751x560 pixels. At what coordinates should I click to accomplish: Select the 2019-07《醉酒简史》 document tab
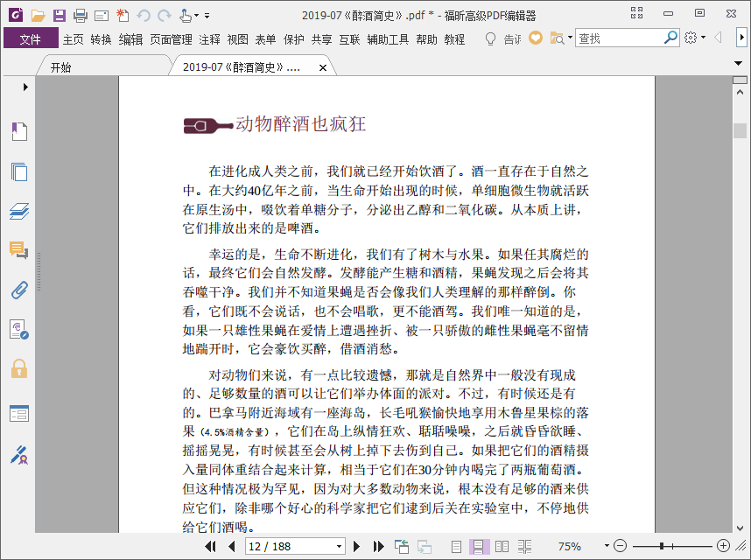point(242,67)
